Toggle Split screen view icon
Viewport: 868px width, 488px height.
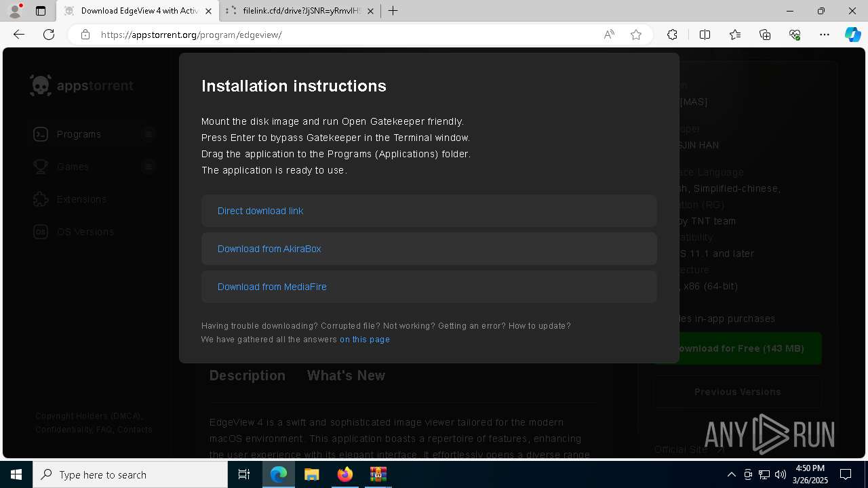click(x=705, y=35)
